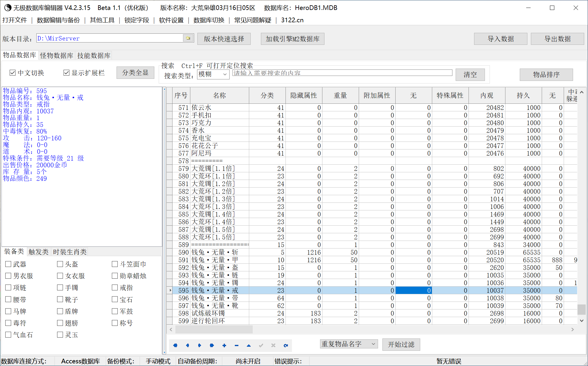Screen dimensions: 588x366
Task: Enable 斗笠面巾 filter checkbox
Action: click(x=115, y=264)
